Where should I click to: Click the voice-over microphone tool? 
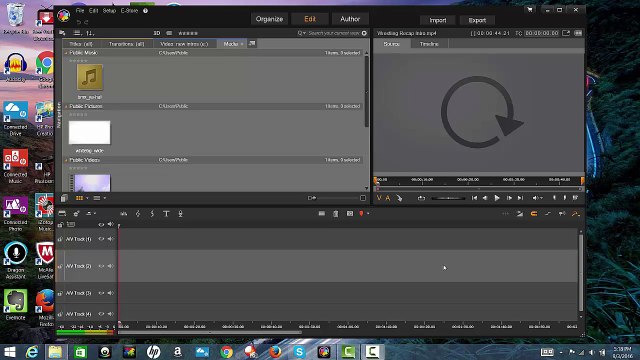[x=180, y=213]
